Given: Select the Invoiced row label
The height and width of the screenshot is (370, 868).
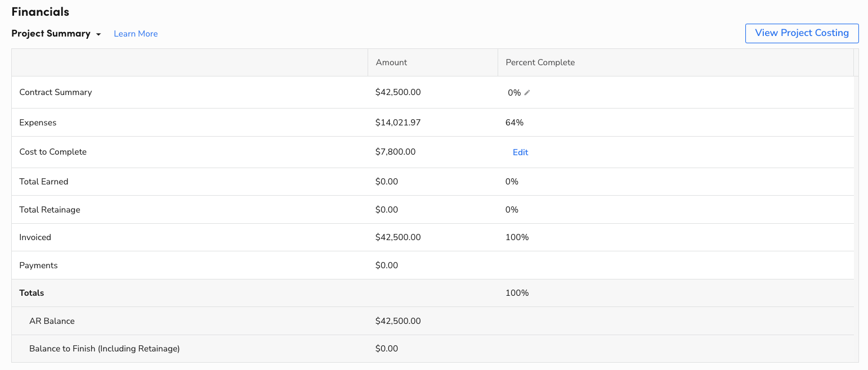Looking at the screenshot, I should [x=35, y=237].
